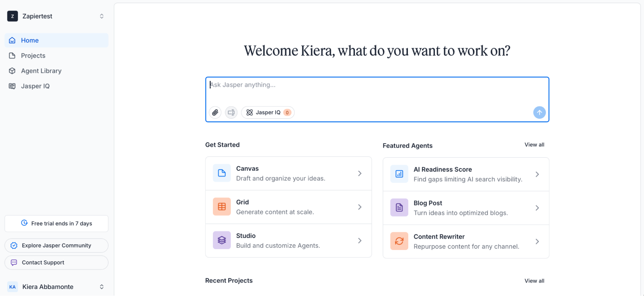Open Projects from the sidebar
Viewport: 644px width, 296px height.
pyautogui.click(x=56, y=55)
